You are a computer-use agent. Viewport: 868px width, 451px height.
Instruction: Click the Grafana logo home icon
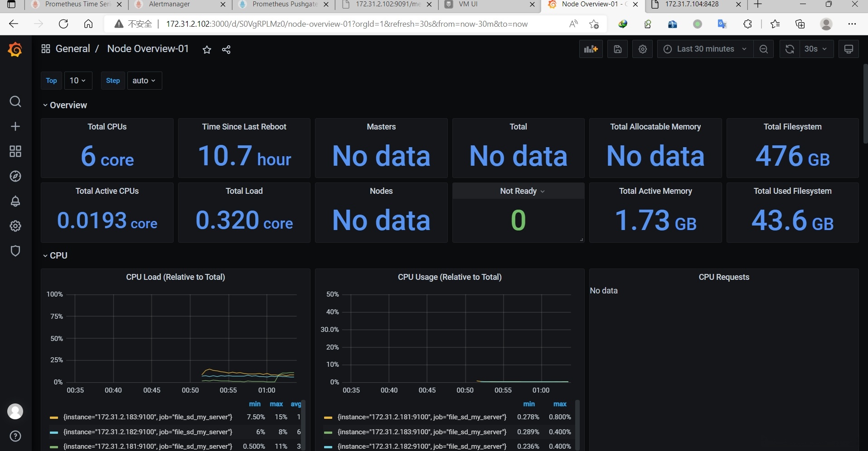(x=15, y=49)
